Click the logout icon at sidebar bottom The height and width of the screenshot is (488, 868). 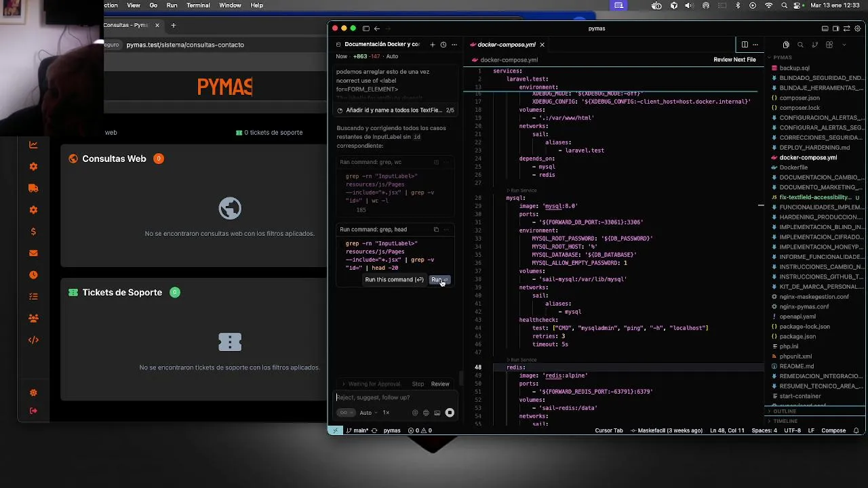(33, 411)
